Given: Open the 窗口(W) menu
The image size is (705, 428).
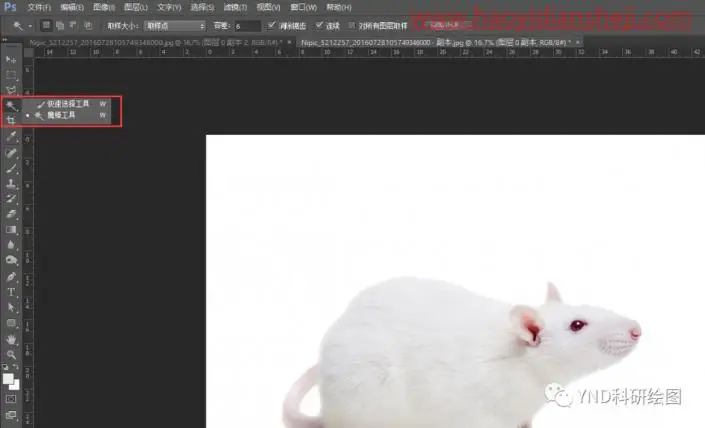Looking at the screenshot, I should (303, 8).
